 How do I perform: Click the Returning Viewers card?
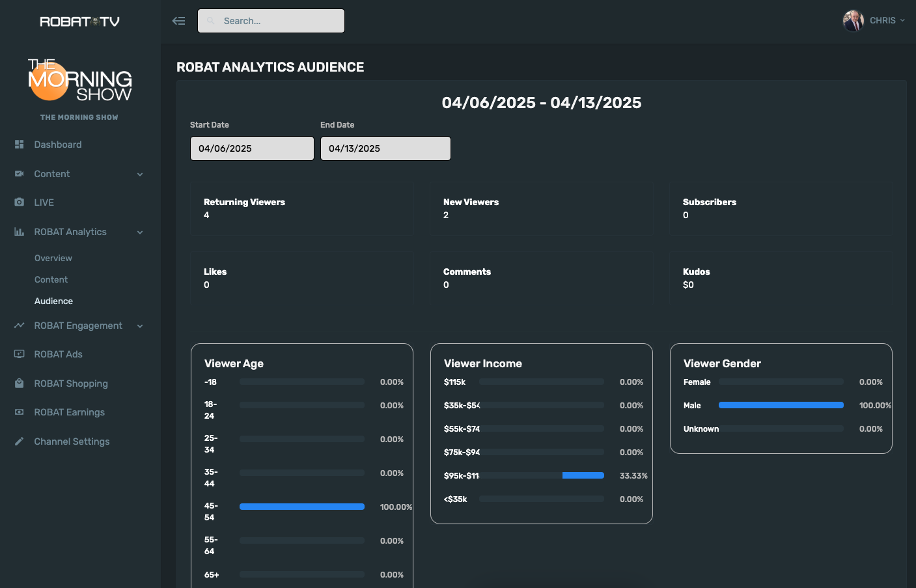pos(302,208)
